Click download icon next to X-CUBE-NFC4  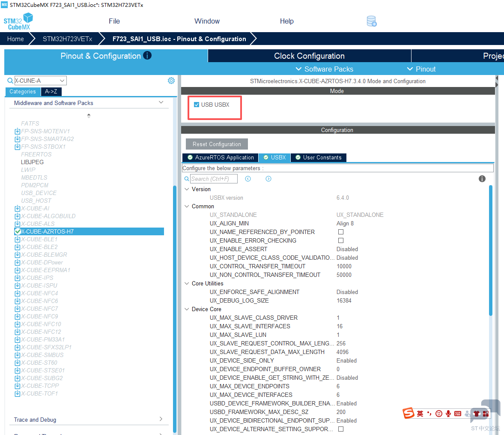(x=18, y=294)
